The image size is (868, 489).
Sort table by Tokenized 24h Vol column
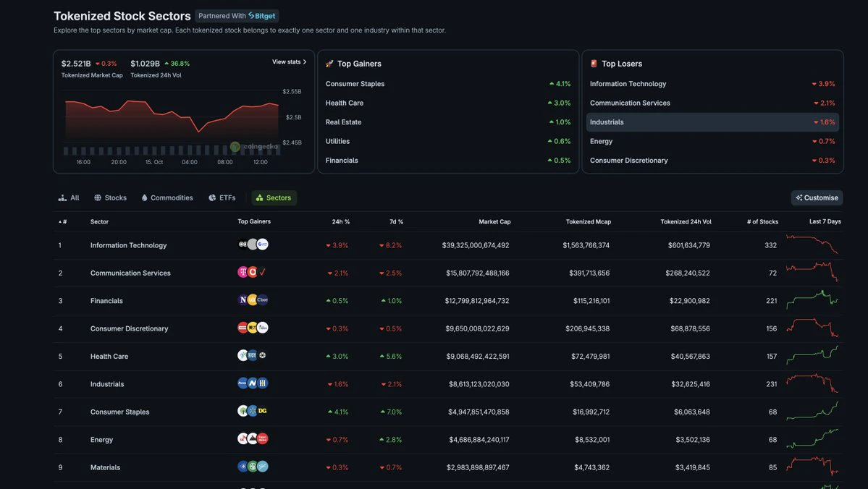click(x=686, y=222)
